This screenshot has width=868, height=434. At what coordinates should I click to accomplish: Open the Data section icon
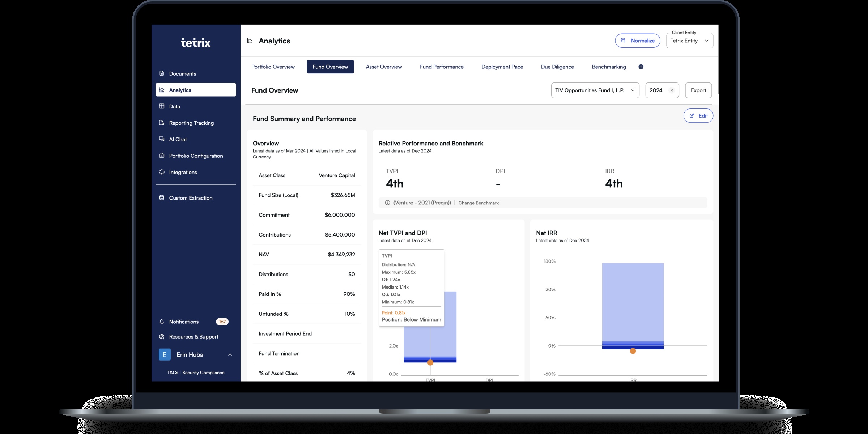(x=162, y=106)
